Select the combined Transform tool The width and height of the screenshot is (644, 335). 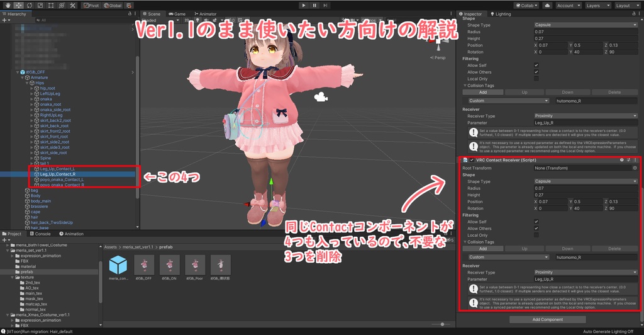tap(62, 5)
